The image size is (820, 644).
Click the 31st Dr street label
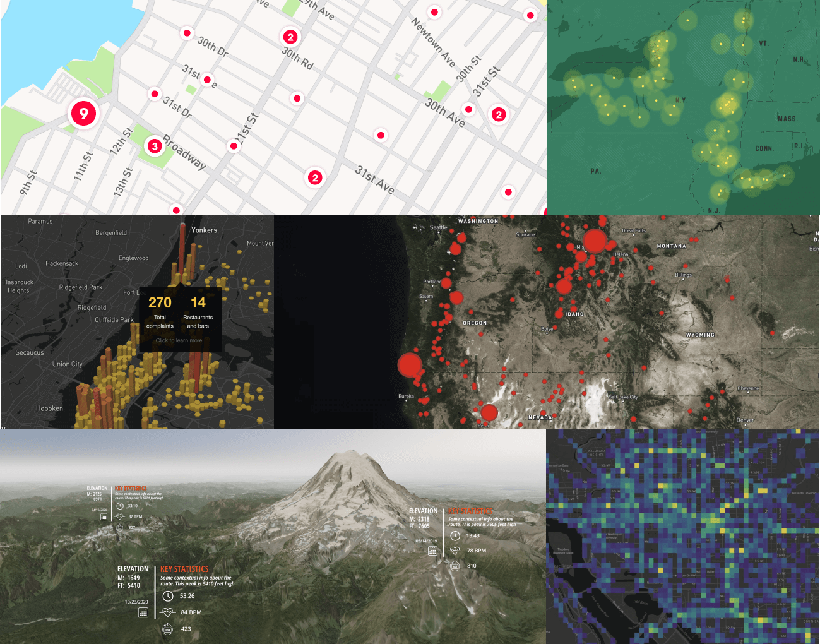click(x=177, y=107)
